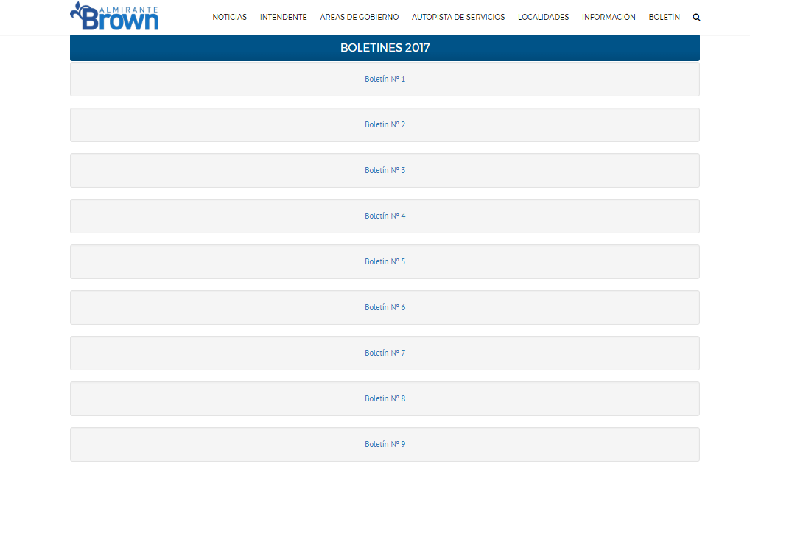This screenshot has height=538, width=796.
Task: Open Boletín N° 2
Action: pos(385,125)
